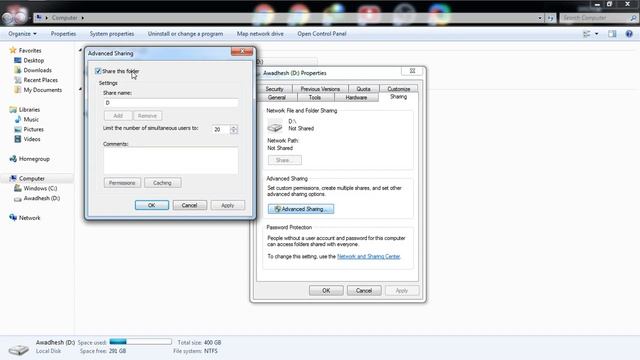Click Properties in the Explorer toolbar
640x360 pixels.
[63, 34]
